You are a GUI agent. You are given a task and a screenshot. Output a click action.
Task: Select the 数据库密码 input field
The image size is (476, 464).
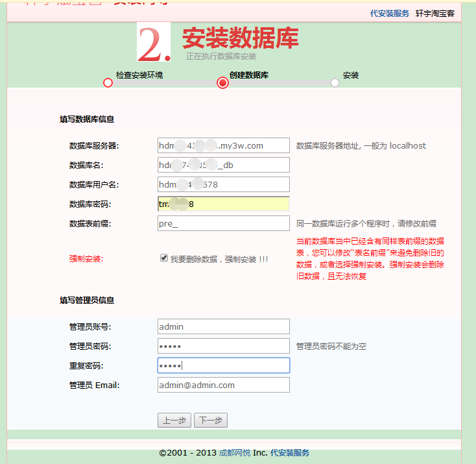(x=223, y=204)
